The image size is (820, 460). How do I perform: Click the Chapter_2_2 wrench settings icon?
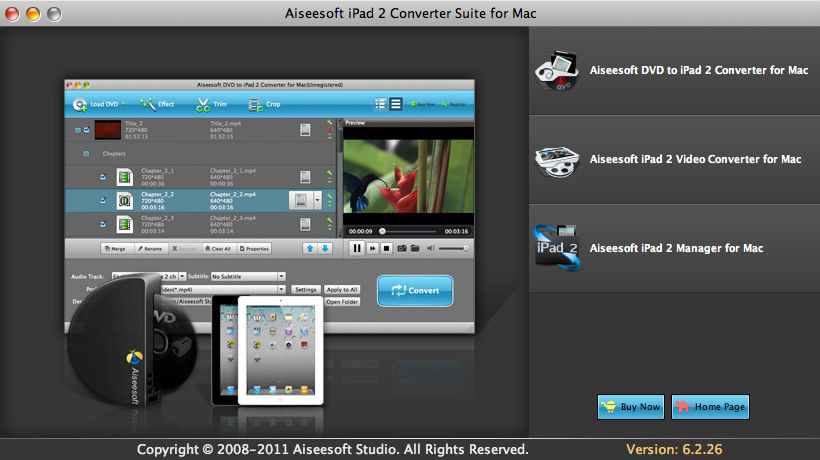pos(329,197)
